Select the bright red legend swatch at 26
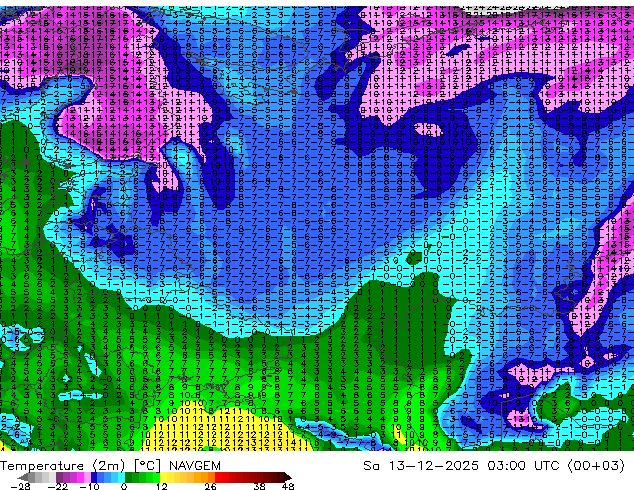This screenshot has height=490, width=634. (218, 477)
